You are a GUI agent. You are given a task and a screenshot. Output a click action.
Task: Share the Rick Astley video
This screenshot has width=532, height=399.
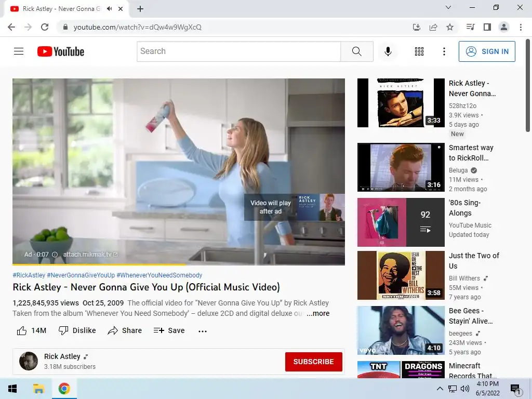coord(125,330)
